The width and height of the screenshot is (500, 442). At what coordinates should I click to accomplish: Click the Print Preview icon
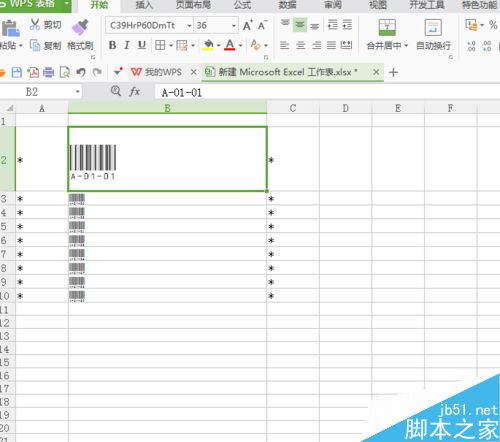tap(65, 72)
